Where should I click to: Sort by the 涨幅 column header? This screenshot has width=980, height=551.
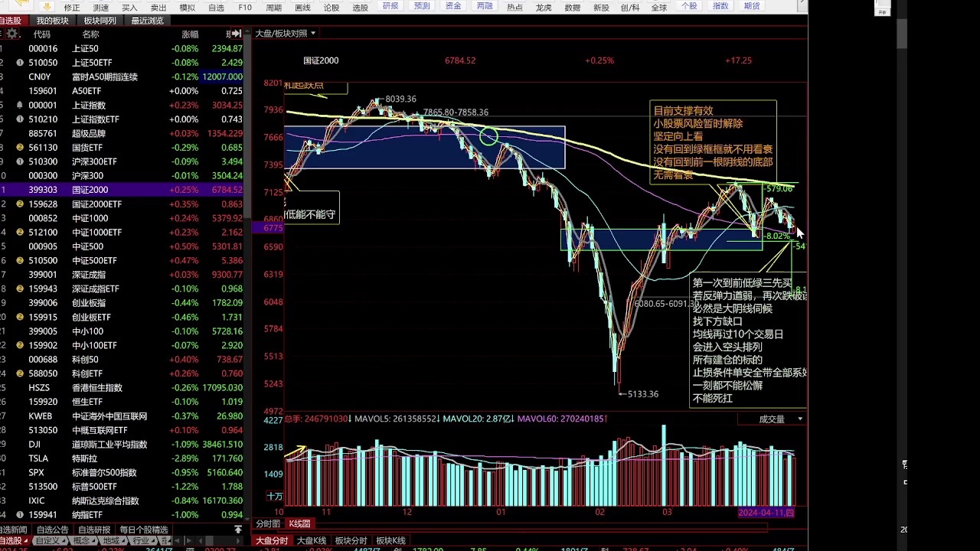(x=190, y=34)
